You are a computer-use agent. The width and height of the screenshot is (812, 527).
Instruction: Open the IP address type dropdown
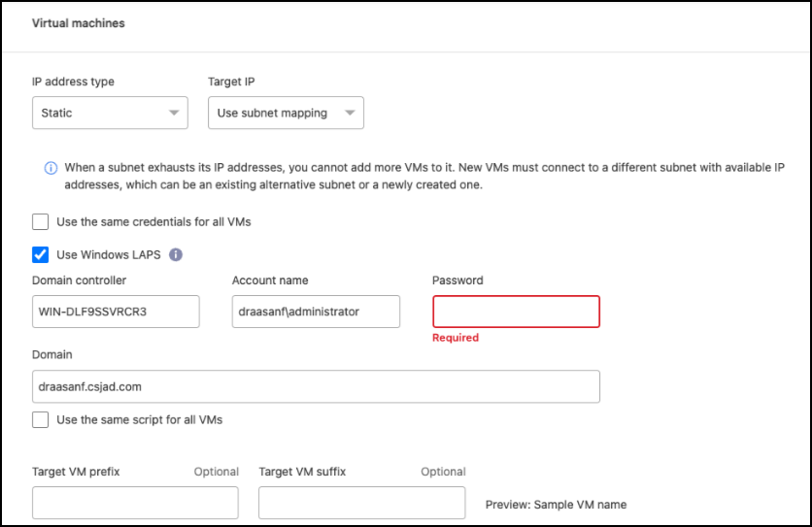point(110,113)
